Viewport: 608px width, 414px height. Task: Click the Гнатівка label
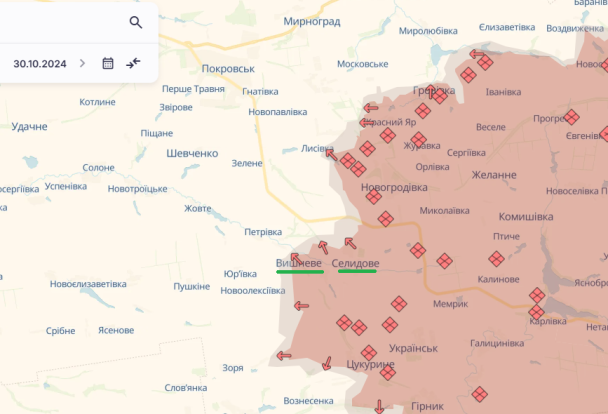click(260, 91)
